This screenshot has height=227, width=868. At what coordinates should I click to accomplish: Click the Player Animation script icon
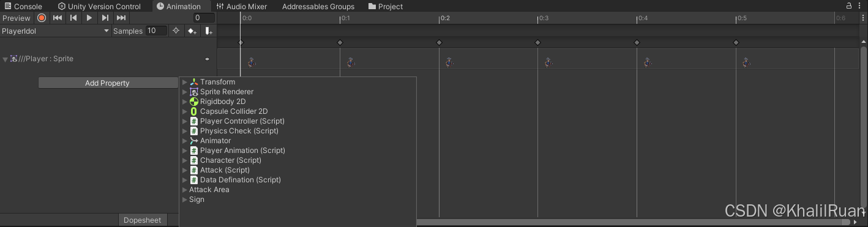pos(194,151)
